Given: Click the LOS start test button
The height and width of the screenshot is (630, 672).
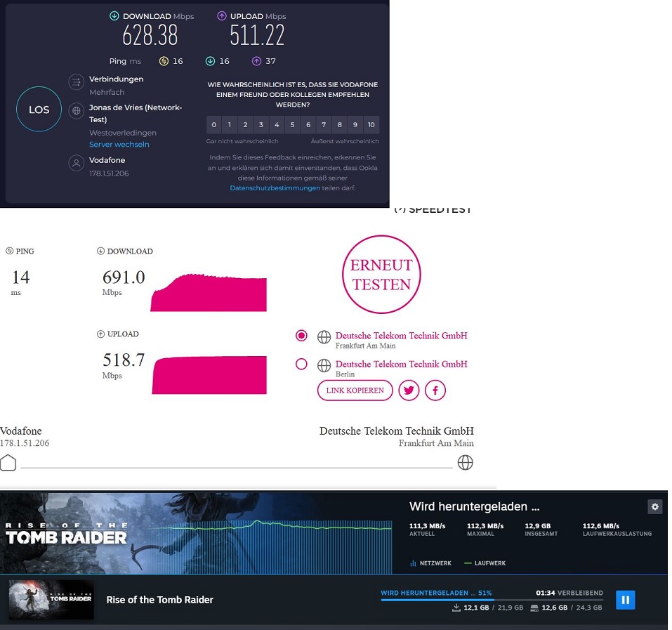Looking at the screenshot, I should (x=39, y=110).
